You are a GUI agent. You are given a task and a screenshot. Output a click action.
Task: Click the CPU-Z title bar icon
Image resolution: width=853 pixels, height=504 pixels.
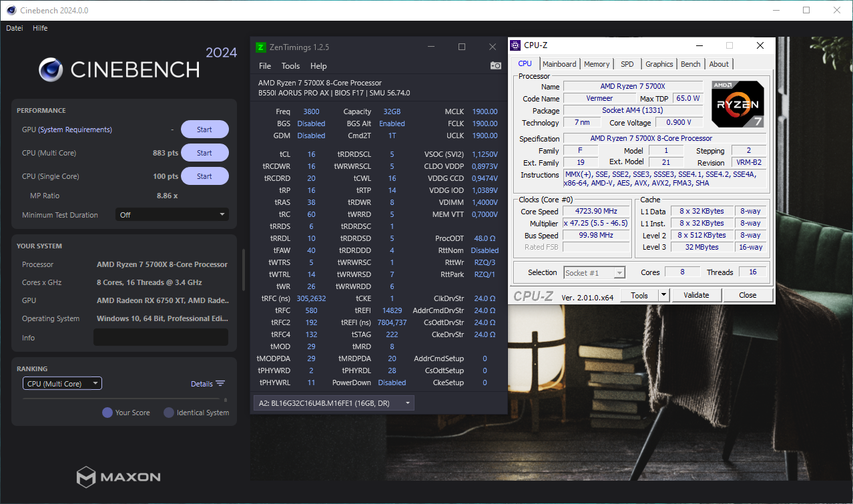pos(515,45)
